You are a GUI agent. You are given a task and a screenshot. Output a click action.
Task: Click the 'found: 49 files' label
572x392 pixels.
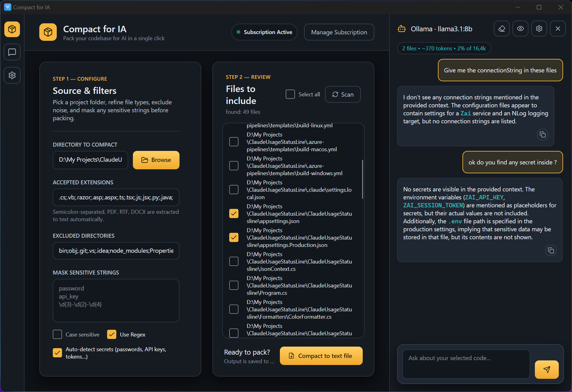click(x=243, y=112)
